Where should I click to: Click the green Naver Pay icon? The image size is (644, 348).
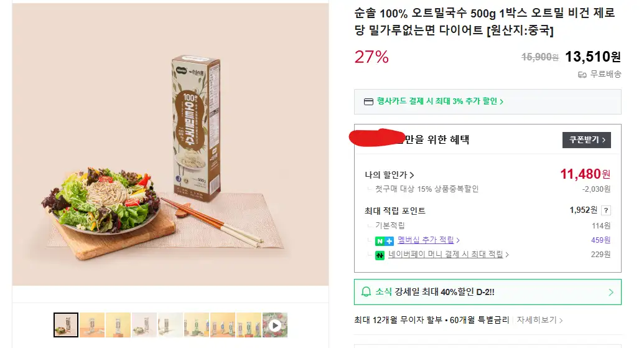(378, 255)
